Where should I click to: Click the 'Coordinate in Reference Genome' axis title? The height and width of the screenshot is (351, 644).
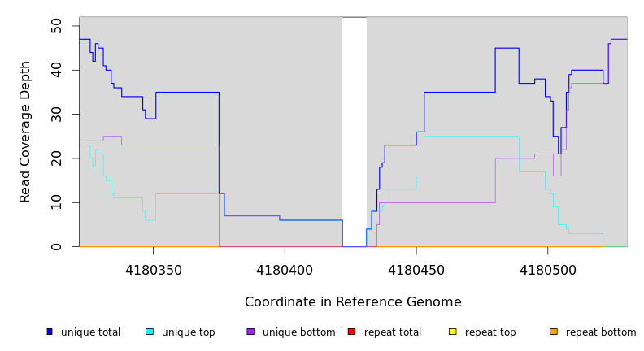pyautogui.click(x=353, y=302)
